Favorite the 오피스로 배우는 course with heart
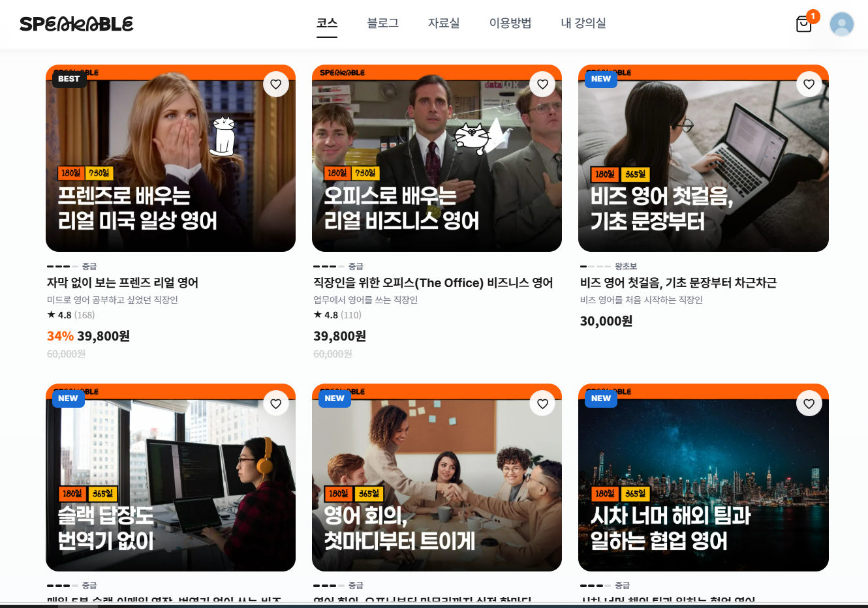The image size is (868, 608). coord(542,84)
